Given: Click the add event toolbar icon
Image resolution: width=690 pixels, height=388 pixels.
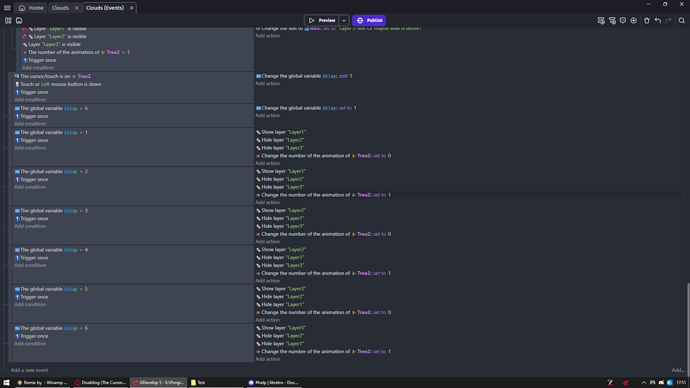Looking at the screenshot, I should (x=601, y=20).
